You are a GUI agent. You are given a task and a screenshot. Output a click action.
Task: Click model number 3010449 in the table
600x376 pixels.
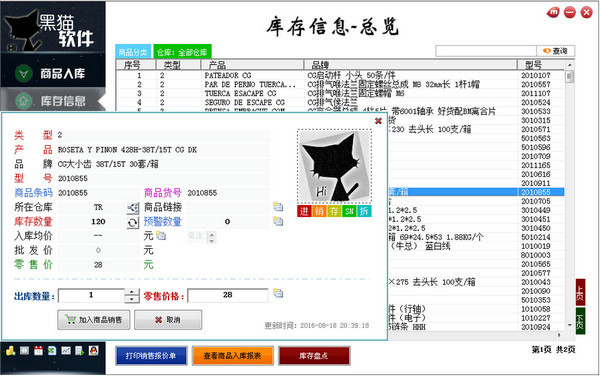536,210
